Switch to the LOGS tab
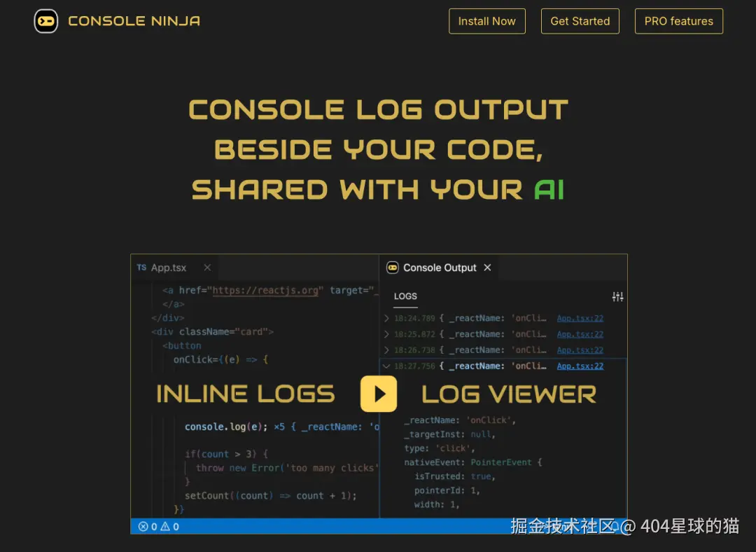This screenshot has height=552, width=756. [405, 296]
